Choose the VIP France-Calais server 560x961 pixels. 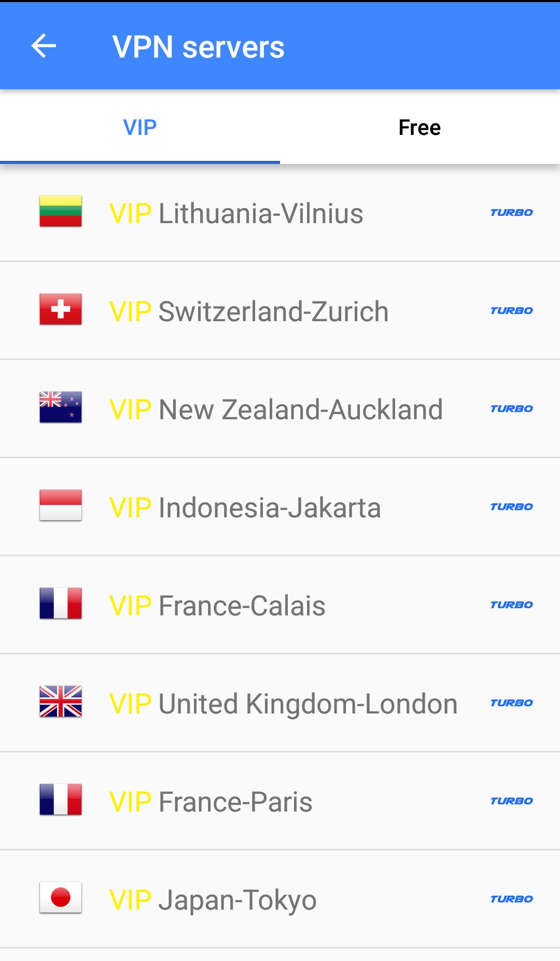click(217, 606)
